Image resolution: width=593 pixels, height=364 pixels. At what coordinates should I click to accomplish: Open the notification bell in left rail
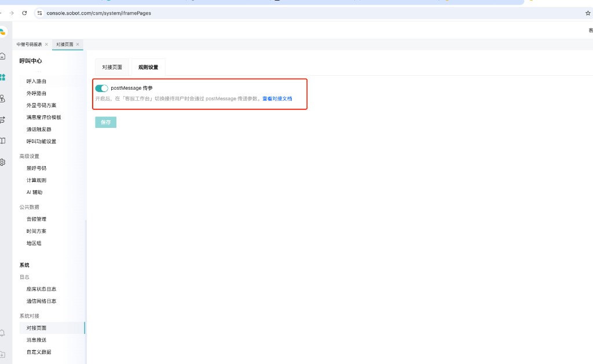click(x=3, y=333)
